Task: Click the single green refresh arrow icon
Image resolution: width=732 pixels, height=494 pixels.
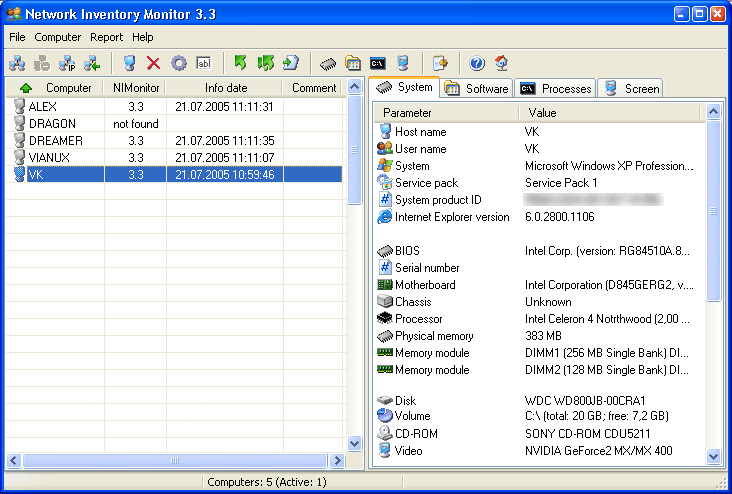Action: tap(240, 63)
